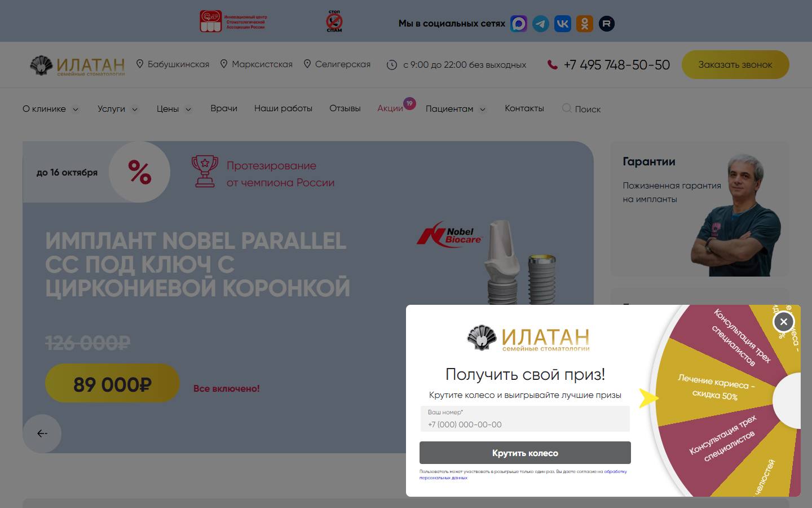Open the Наши работы page
Screen dimensions: 812x508
point(283,108)
